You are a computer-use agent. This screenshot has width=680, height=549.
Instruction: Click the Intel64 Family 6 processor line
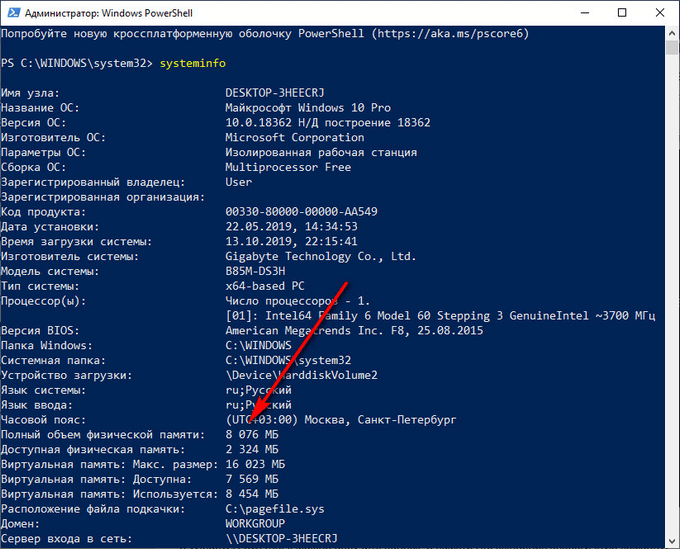coord(440,316)
